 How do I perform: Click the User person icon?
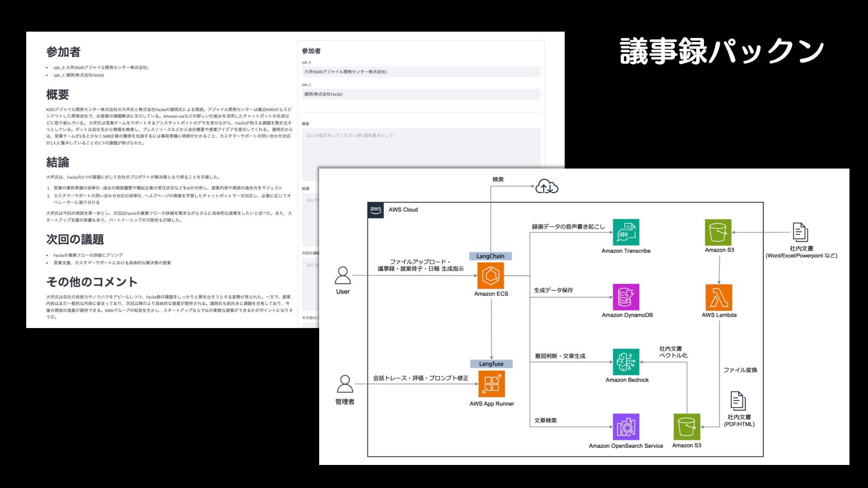[x=343, y=275]
